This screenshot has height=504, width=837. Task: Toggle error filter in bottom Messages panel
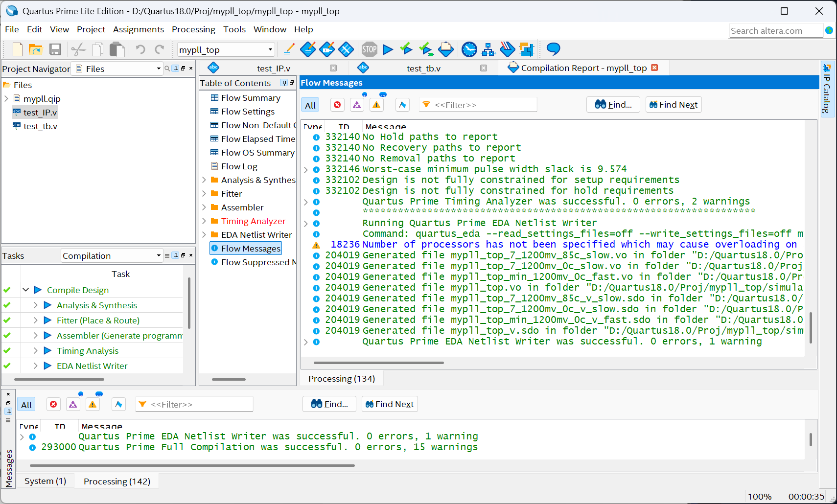tap(53, 404)
